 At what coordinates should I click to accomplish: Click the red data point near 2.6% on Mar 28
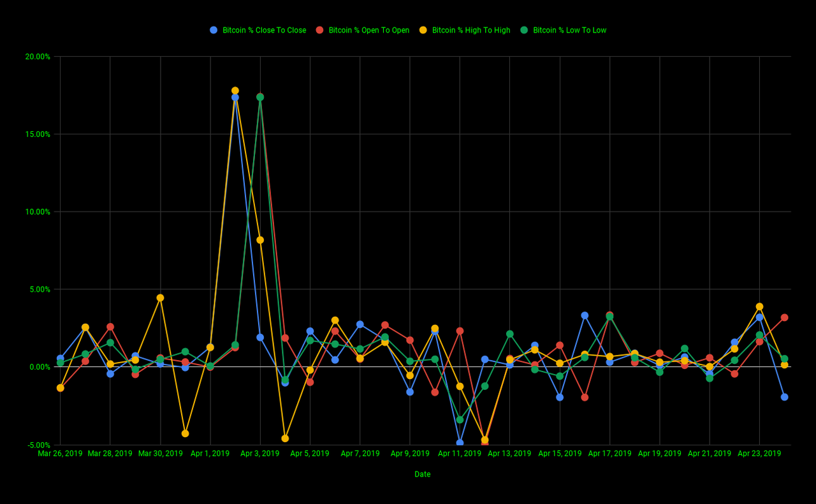point(110,327)
